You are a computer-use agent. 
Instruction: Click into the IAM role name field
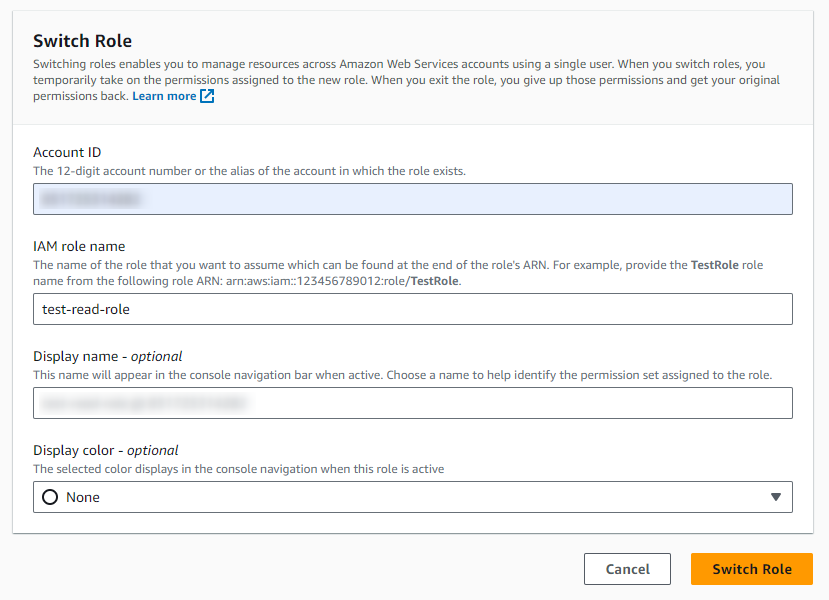(x=412, y=309)
